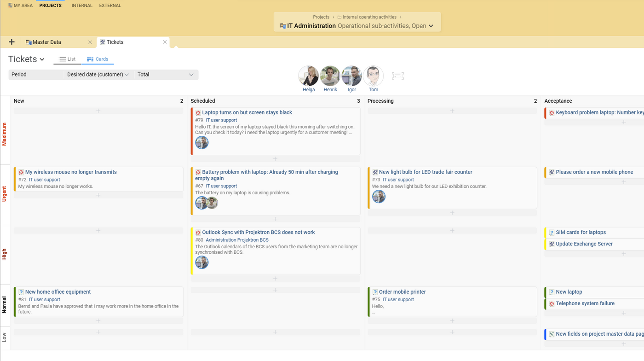644x361 pixels.
Task: Close the Master Data tab
Action: tap(90, 42)
